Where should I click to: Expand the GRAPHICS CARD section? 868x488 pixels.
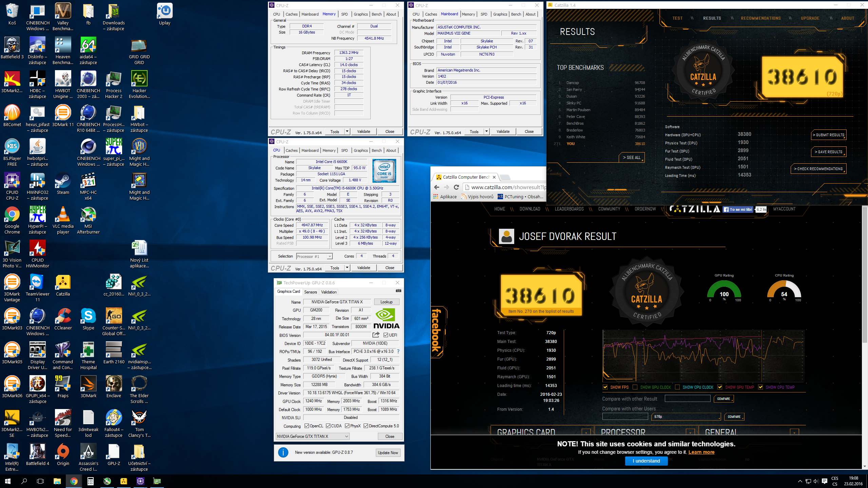[586, 432]
